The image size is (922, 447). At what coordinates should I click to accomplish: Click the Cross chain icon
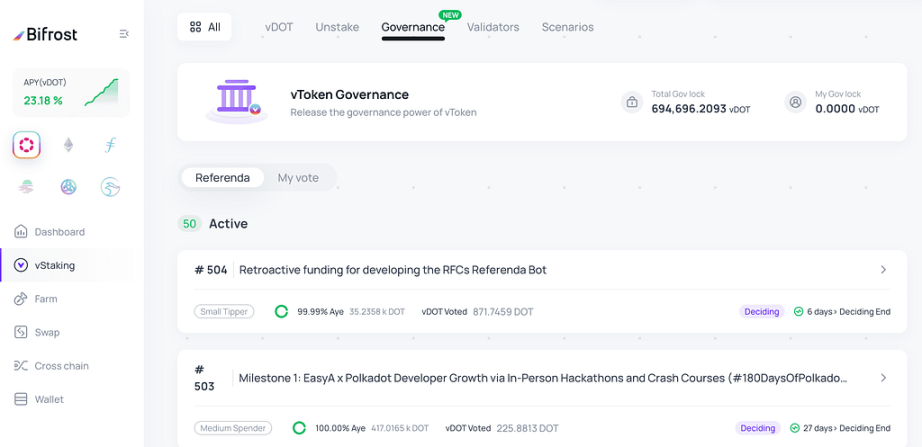pos(21,366)
